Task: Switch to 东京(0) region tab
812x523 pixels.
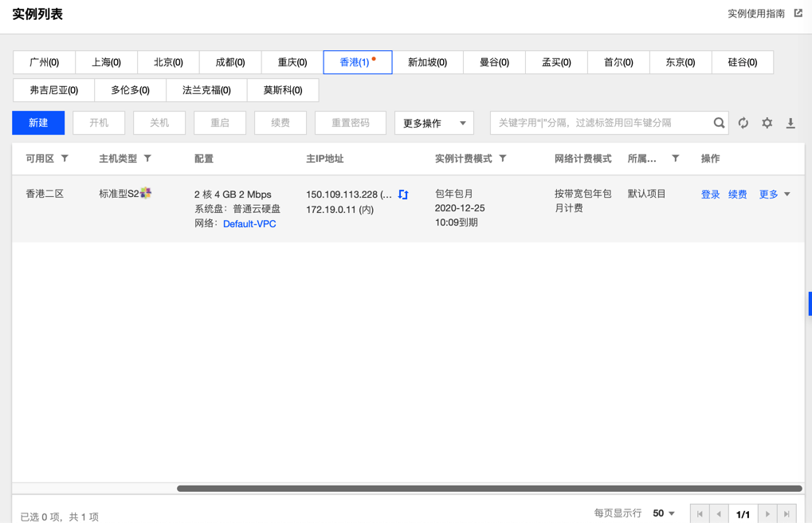Action: (x=681, y=62)
